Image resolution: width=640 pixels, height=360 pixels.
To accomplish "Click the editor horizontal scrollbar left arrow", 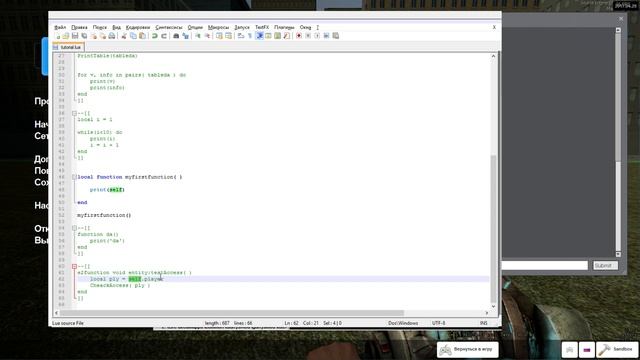I will 56,313.
